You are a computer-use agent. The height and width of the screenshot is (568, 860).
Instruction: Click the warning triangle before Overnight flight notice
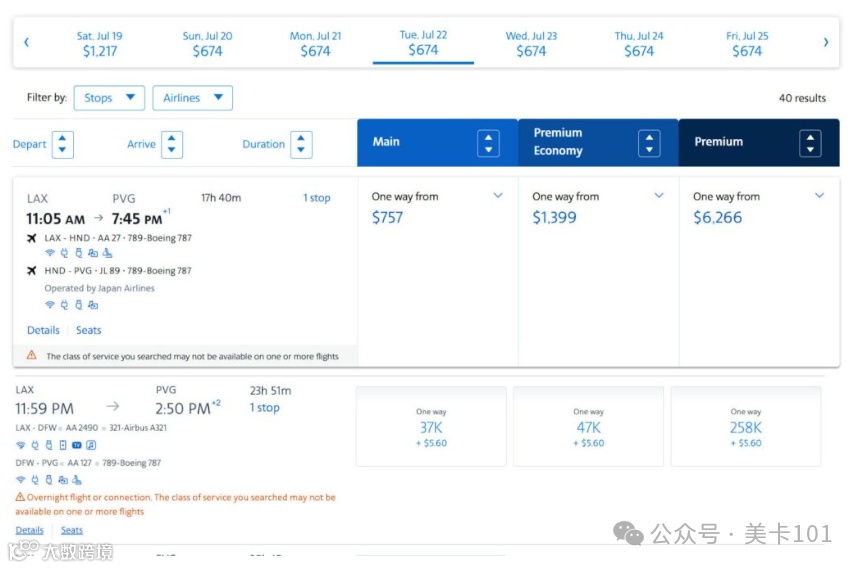tap(20, 497)
